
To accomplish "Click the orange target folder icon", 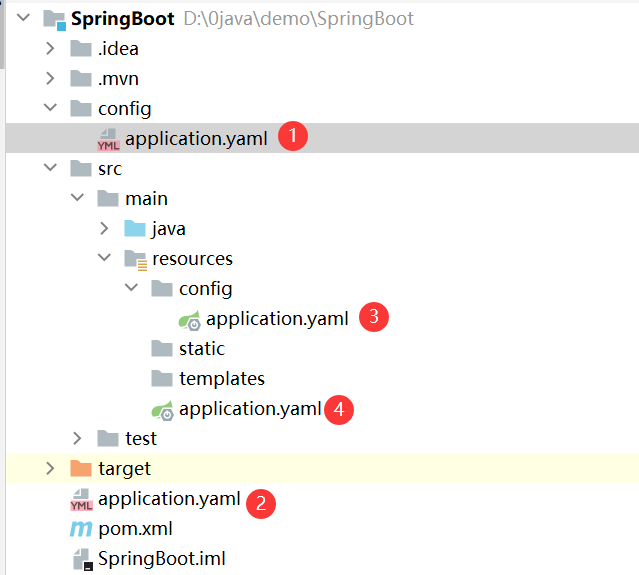I will tap(81, 469).
